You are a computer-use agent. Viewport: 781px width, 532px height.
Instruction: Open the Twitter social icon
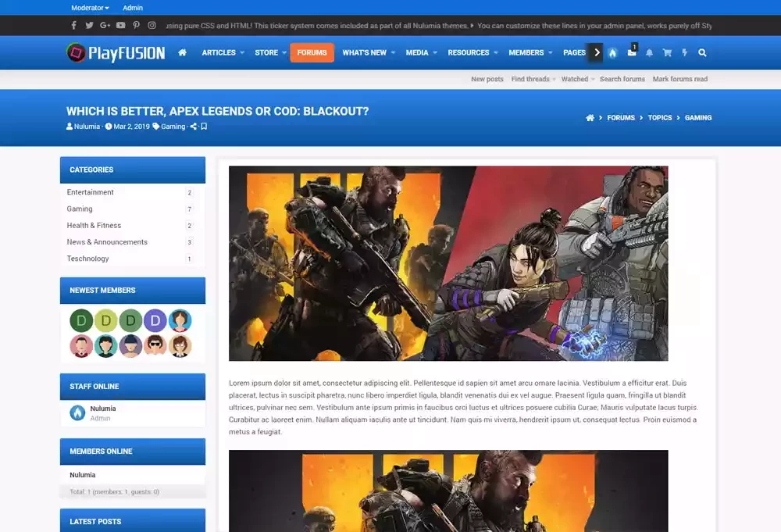tap(89, 25)
